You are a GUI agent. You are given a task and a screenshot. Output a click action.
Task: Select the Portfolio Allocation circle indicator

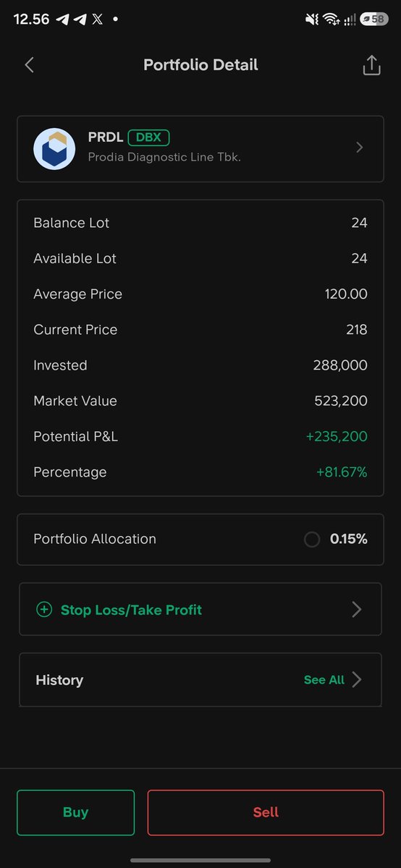pyautogui.click(x=312, y=540)
